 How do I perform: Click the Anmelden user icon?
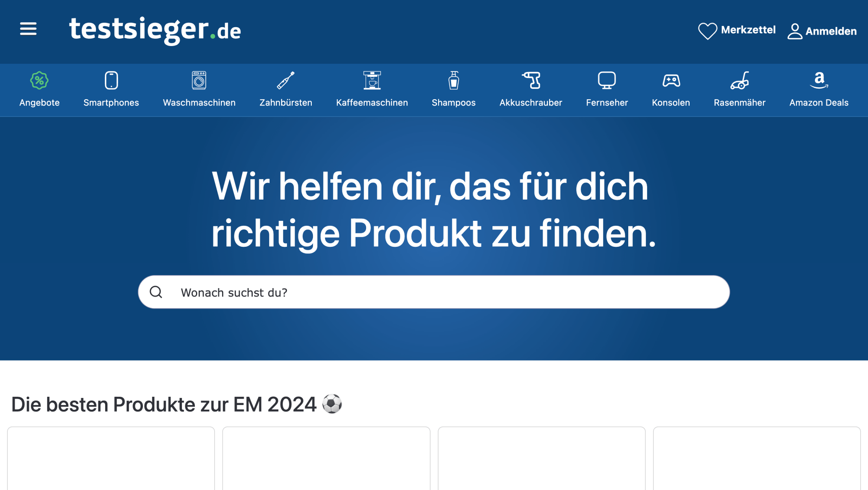pyautogui.click(x=795, y=31)
